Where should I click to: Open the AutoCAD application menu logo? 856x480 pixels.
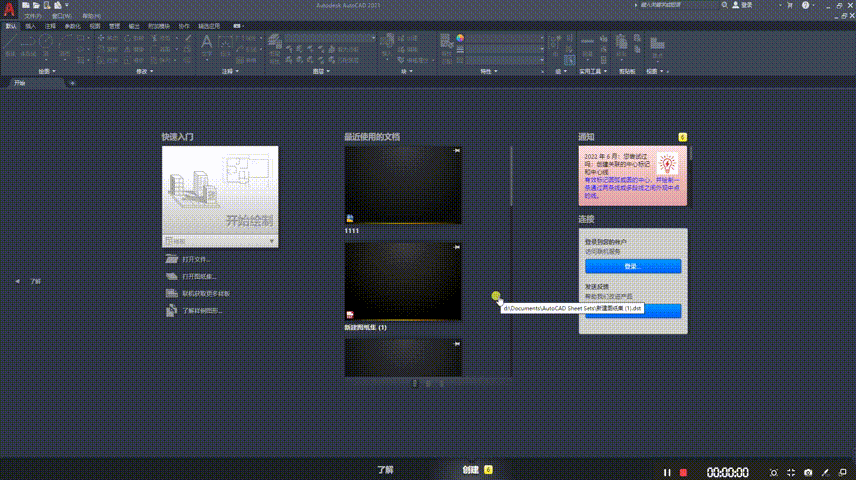[x=9, y=8]
